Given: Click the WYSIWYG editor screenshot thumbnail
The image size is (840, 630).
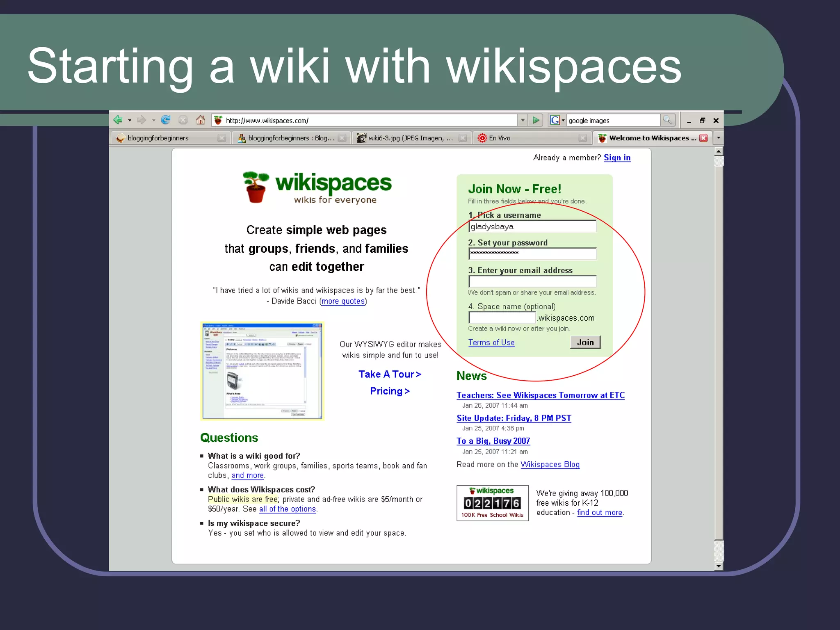Looking at the screenshot, I should [262, 371].
